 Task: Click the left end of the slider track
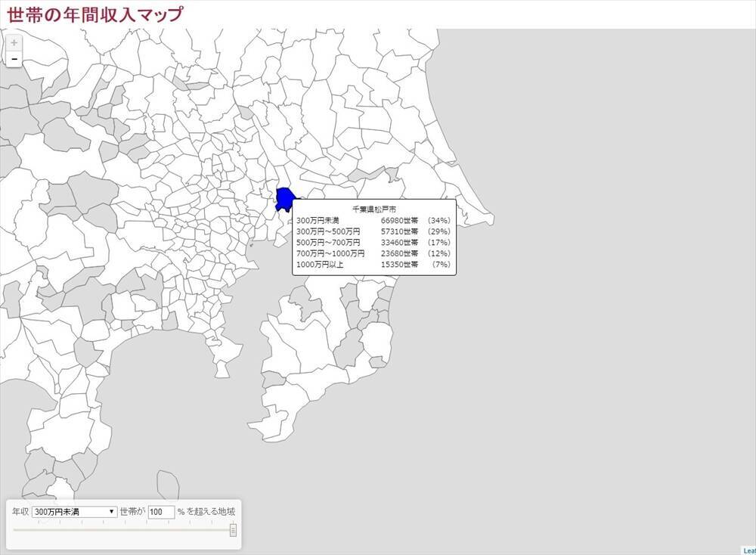pyautogui.click(x=15, y=530)
